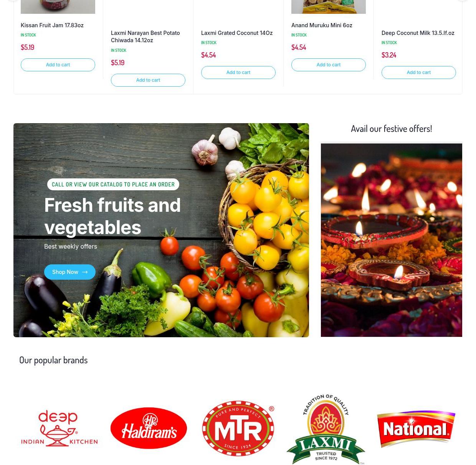Click the festive offers diya banner image

(x=392, y=240)
